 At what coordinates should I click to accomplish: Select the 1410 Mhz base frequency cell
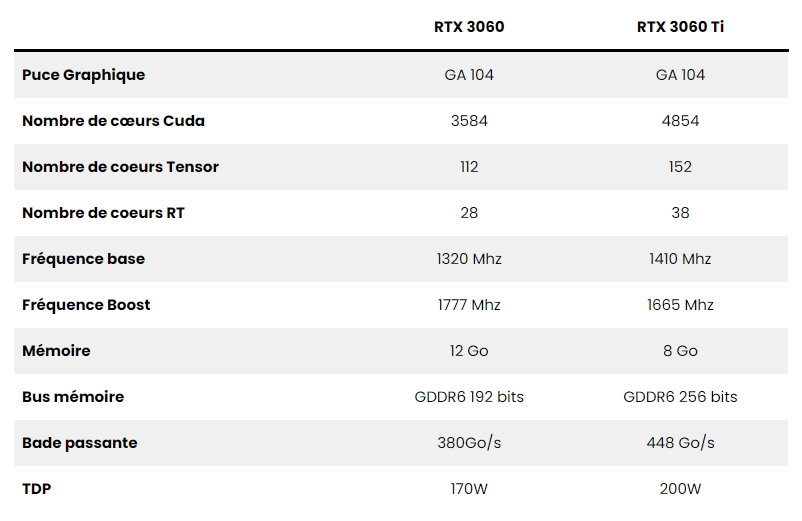click(x=680, y=259)
